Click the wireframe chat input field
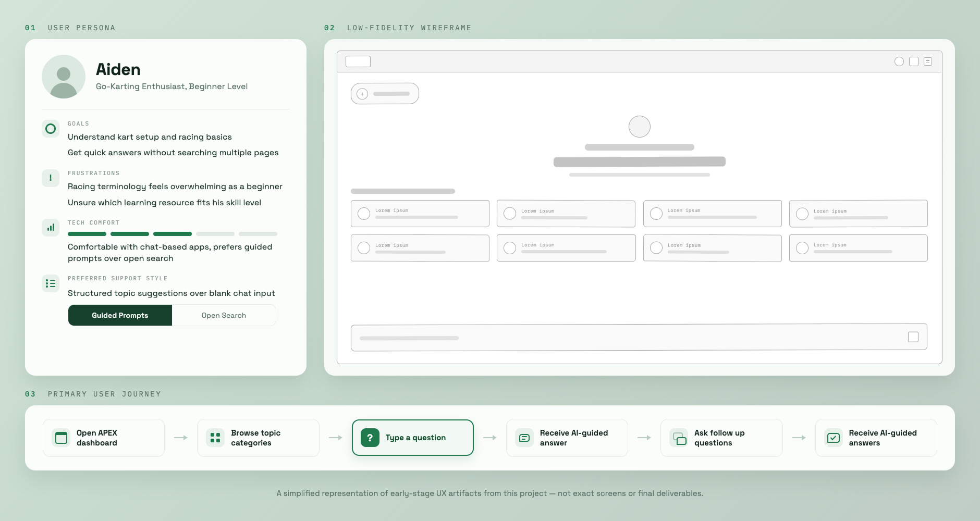 [x=639, y=338]
